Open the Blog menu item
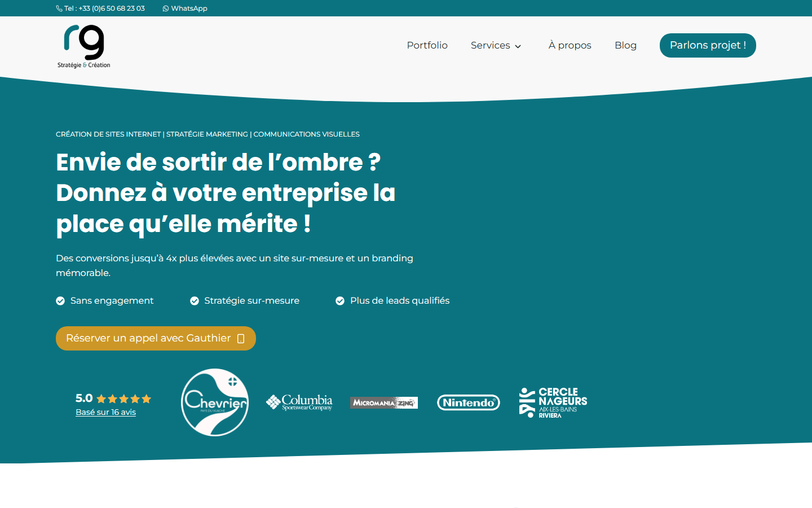Screen dimensions: 812x508 coord(625,45)
